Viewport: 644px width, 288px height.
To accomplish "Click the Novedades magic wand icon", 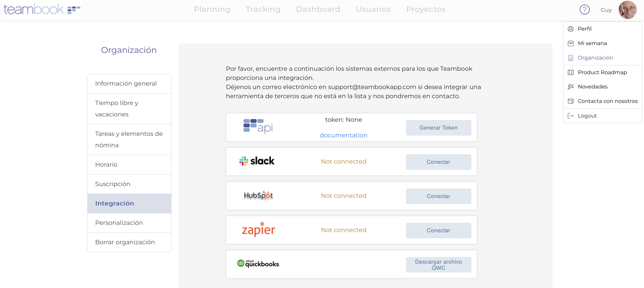I will click(x=571, y=87).
